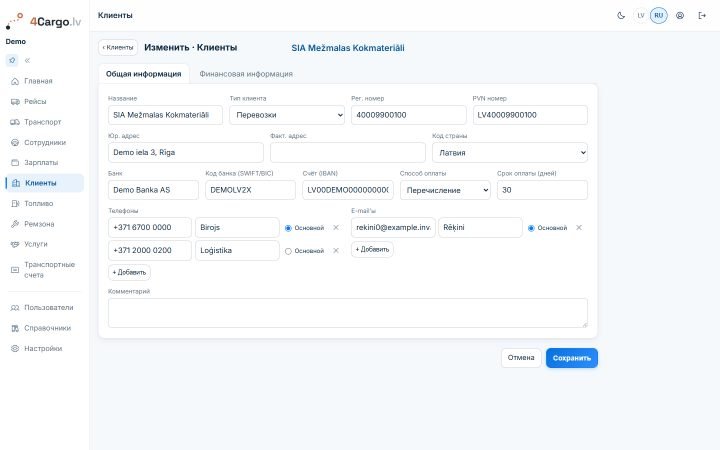This screenshot has height=450, width=720.
Task: Select the Общая информация tab
Action: 144,74
